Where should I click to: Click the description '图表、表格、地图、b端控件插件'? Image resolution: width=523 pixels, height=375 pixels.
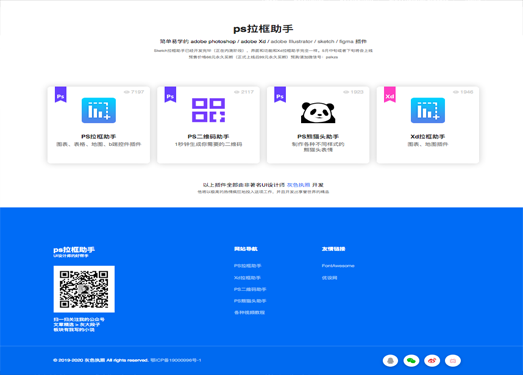[99, 144]
